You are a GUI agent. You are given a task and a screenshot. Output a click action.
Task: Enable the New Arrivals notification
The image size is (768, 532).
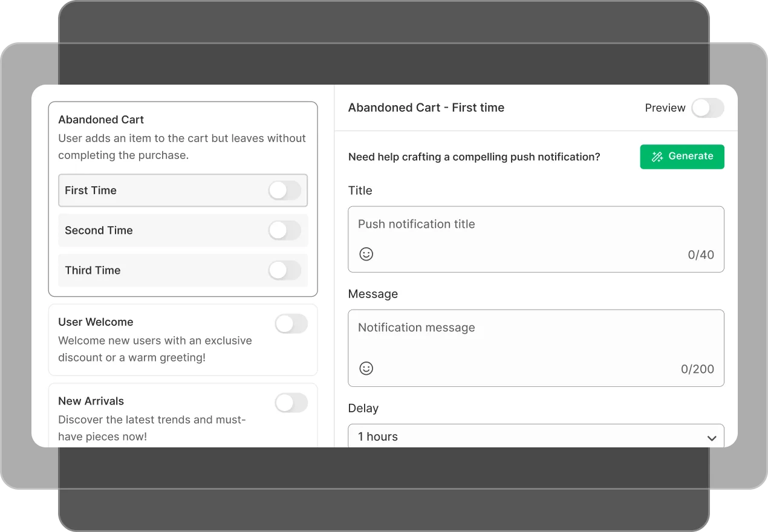tap(291, 403)
